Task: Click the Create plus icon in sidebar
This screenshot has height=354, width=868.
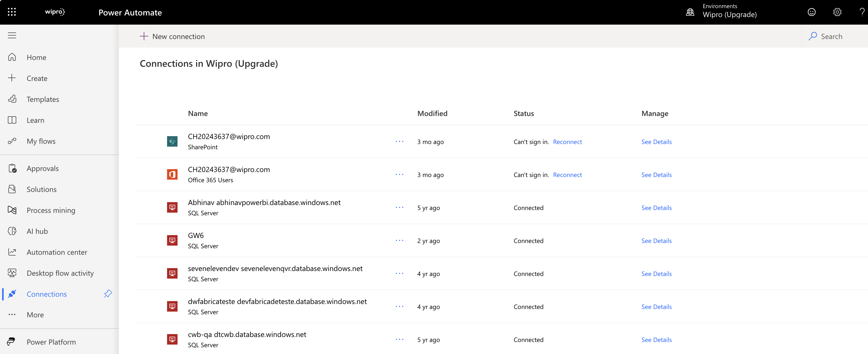Action: [x=12, y=78]
